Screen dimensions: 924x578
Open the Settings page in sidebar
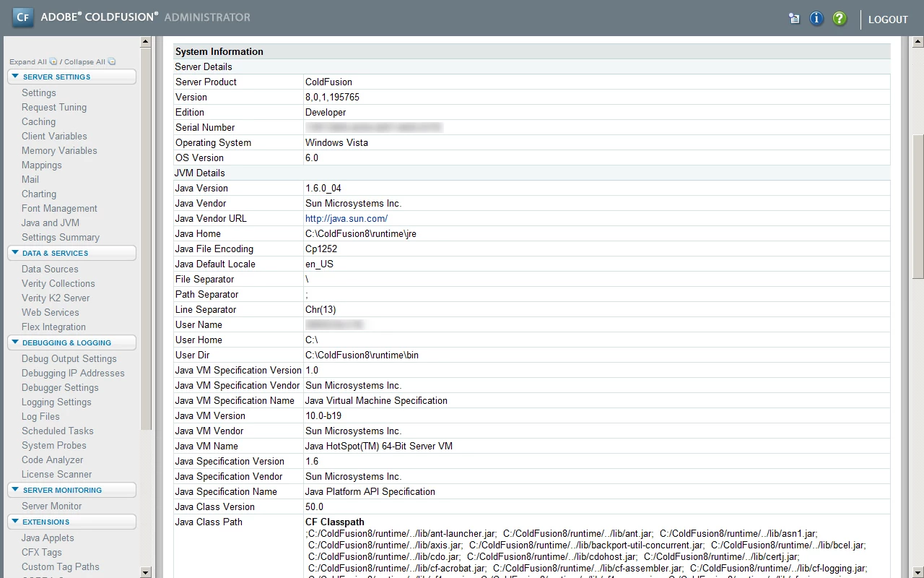(38, 92)
